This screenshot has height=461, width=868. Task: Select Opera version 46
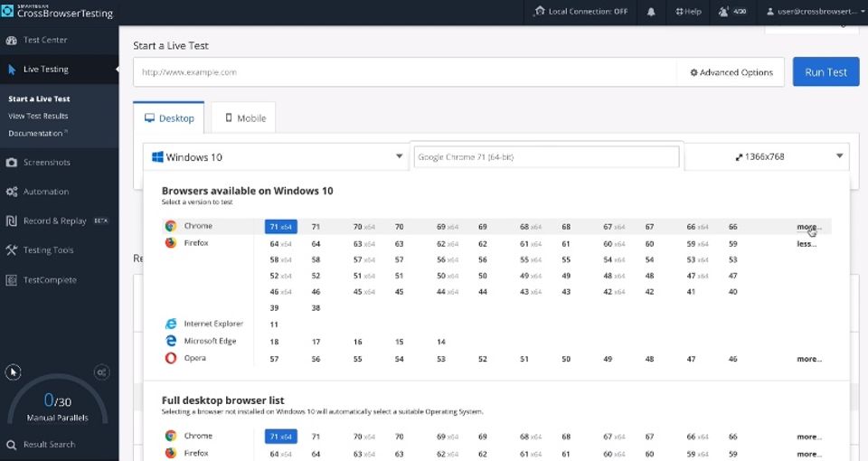pos(732,359)
